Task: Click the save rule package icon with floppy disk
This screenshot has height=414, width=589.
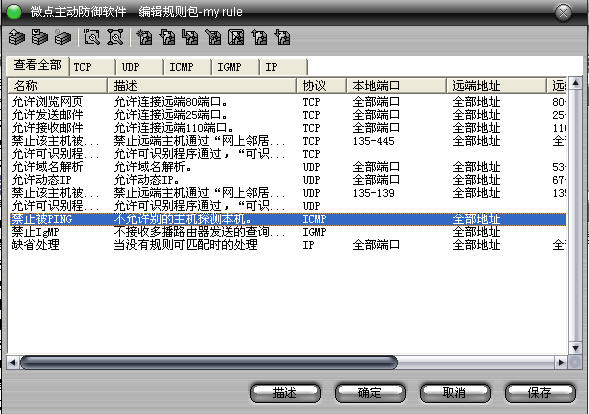Action: click(x=39, y=37)
